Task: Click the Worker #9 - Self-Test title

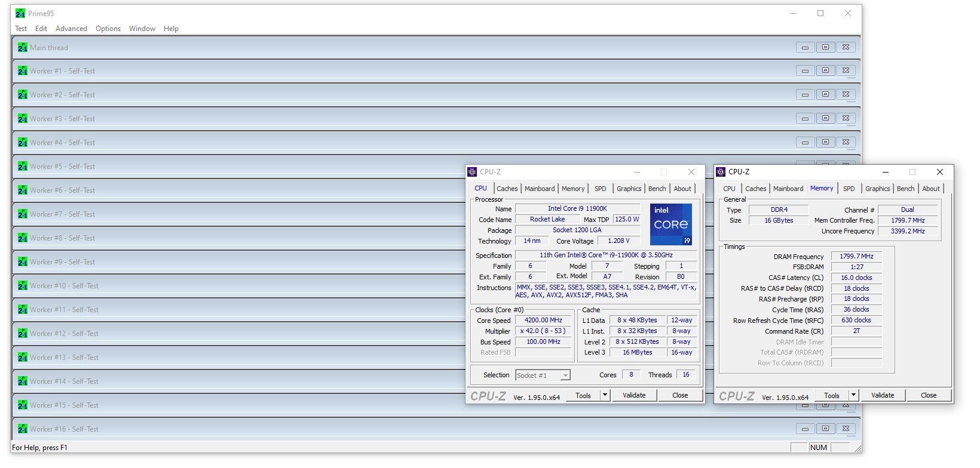Action: [x=63, y=261]
